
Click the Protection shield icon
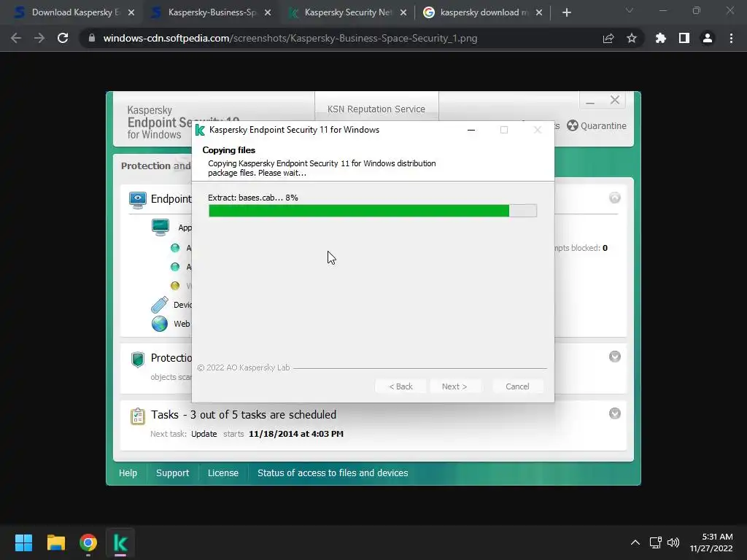pos(138,359)
